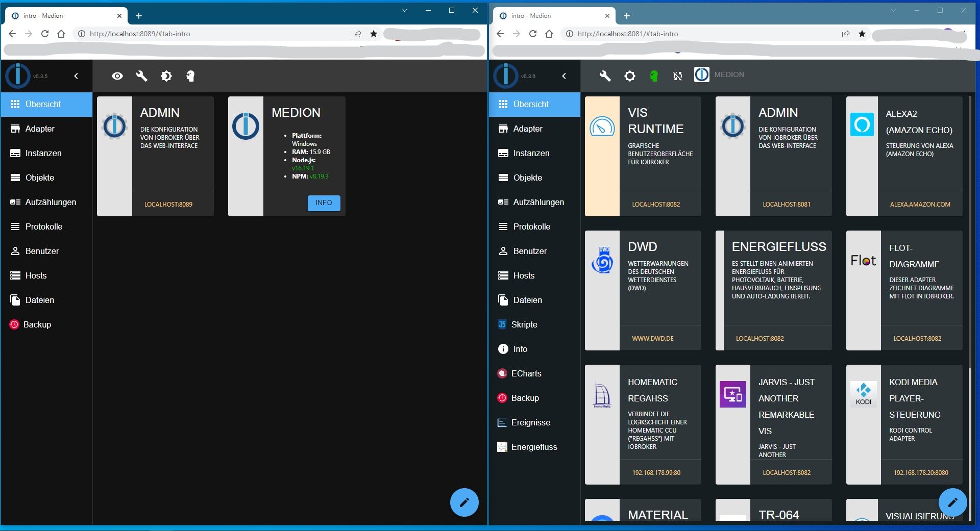Bookmark page with star in right browser
The width and height of the screenshot is (980, 531).
click(x=862, y=34)
